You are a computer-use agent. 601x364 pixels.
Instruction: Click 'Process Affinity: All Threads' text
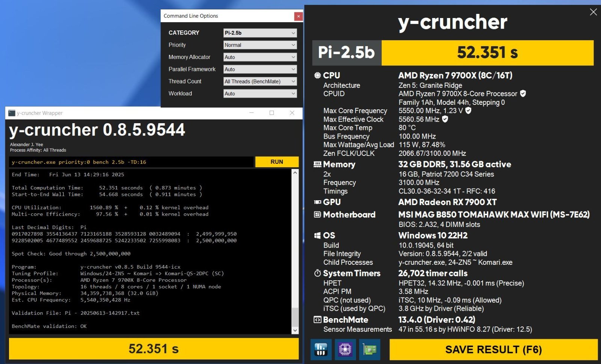tap(38, 150)
